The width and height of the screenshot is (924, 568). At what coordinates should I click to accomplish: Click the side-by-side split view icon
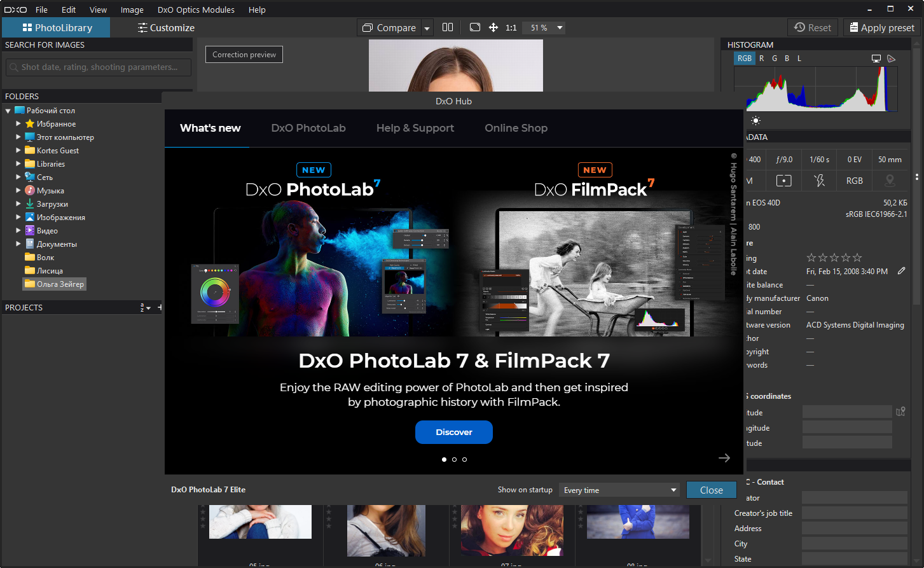[x=448, y=27]
